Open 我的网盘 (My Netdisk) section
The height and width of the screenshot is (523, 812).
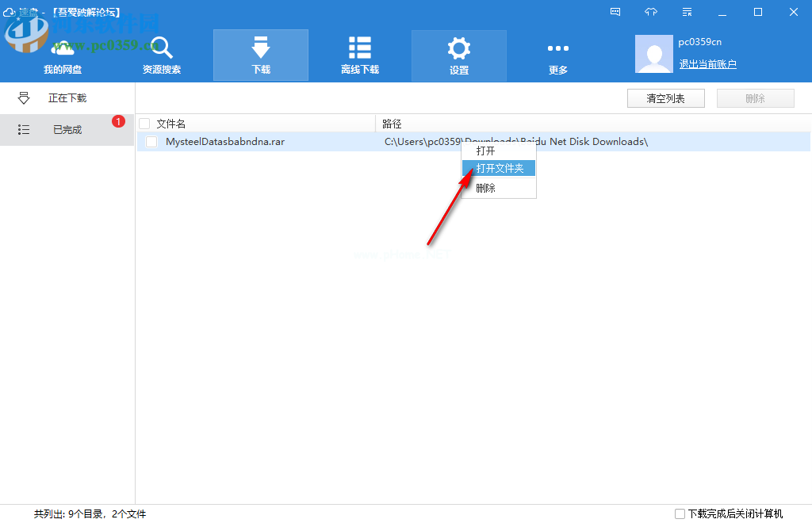63,55
